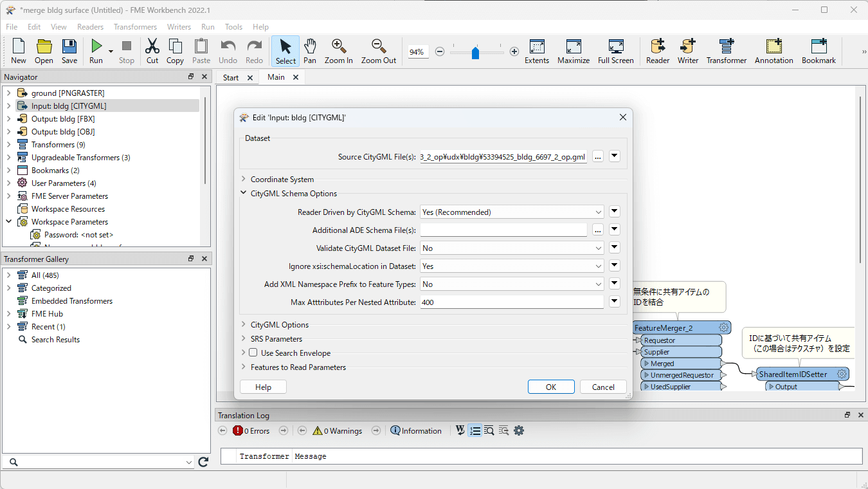Click the Zoom Out magnifier
This screenshot has height=489, width=868.
(379, 46)
